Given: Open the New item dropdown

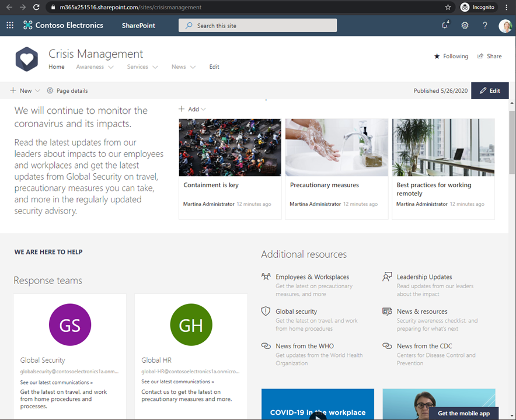Looking at the screenshot, I should click(x=25, y=90).
